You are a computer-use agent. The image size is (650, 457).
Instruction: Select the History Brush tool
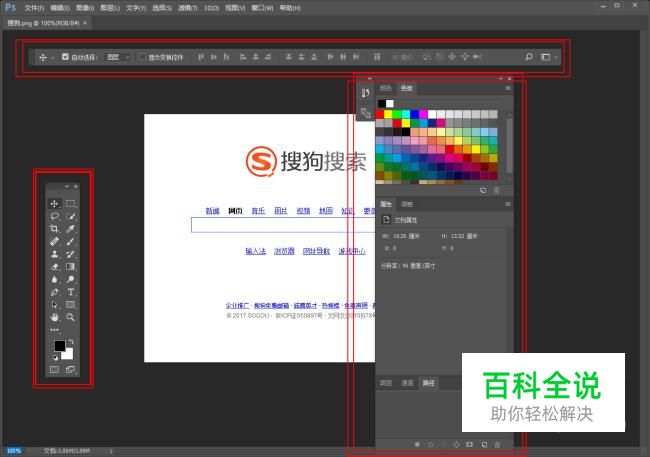pyautogui.click(x=70, y=254)
